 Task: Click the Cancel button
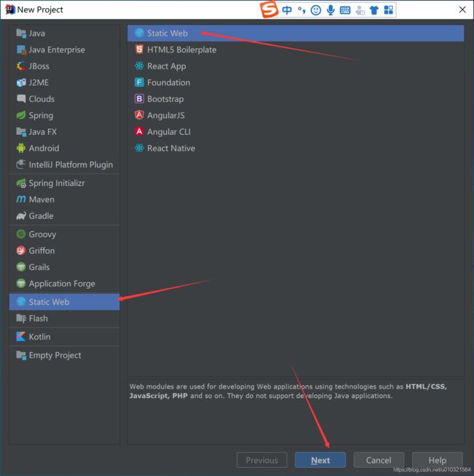point(378,460)
